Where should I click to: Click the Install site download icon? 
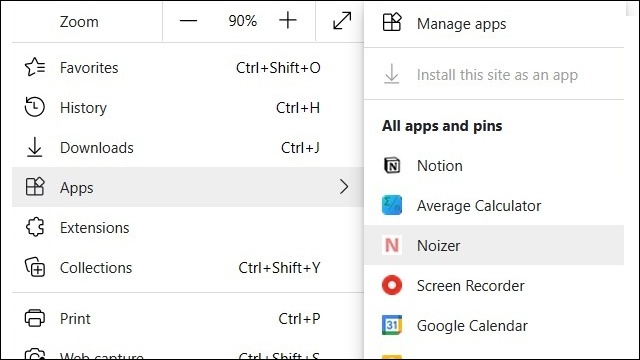pos(391,74)
